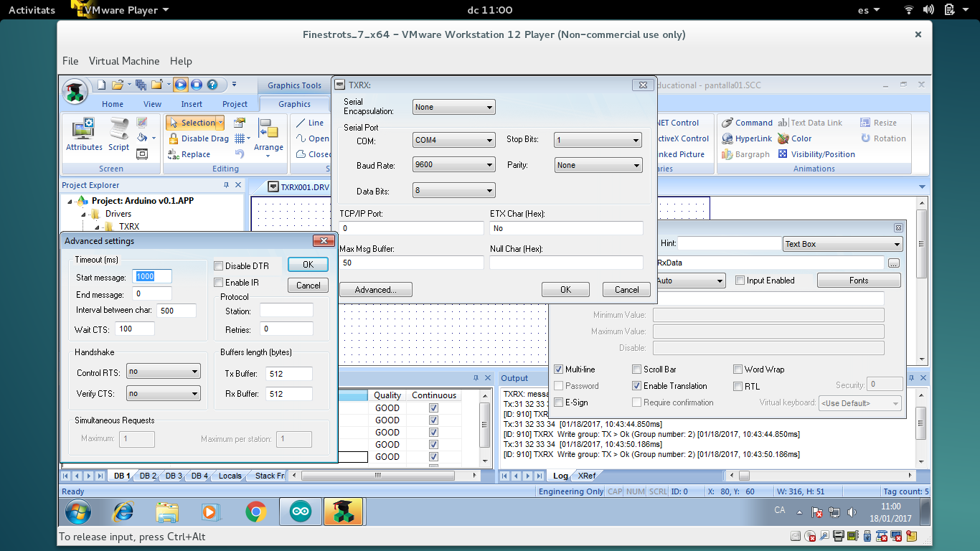The height and width of the screenshot is (551, 980).
Task: Switch to the XRef output tab
Action: tap(586, 476)
